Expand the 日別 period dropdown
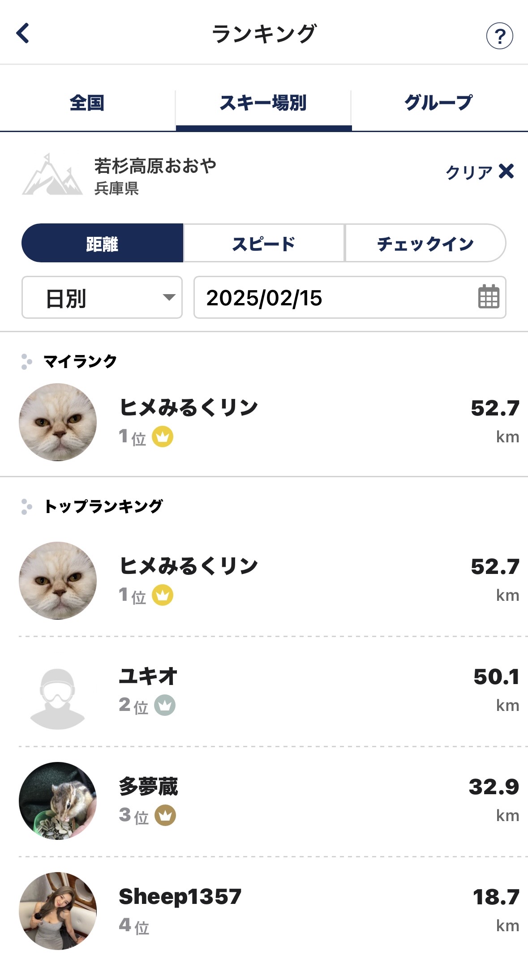This screenshot has width=528, height=980. pos(102,298)
